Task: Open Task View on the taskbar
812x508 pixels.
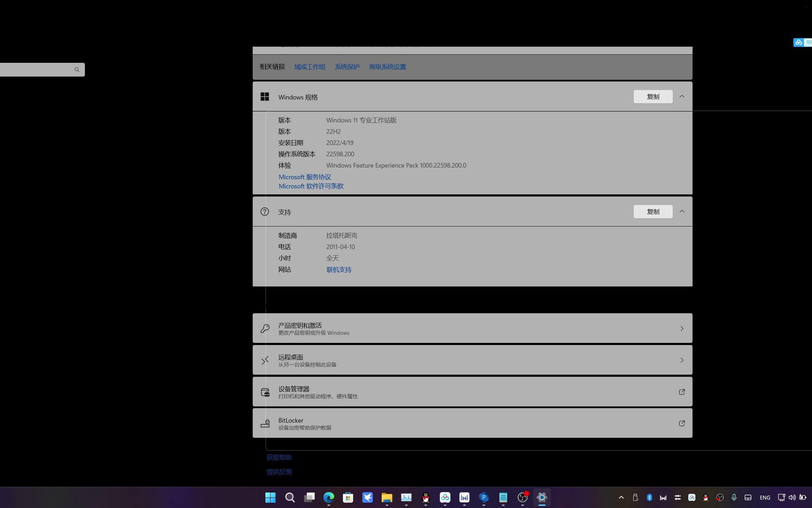Action: (309, 497)
